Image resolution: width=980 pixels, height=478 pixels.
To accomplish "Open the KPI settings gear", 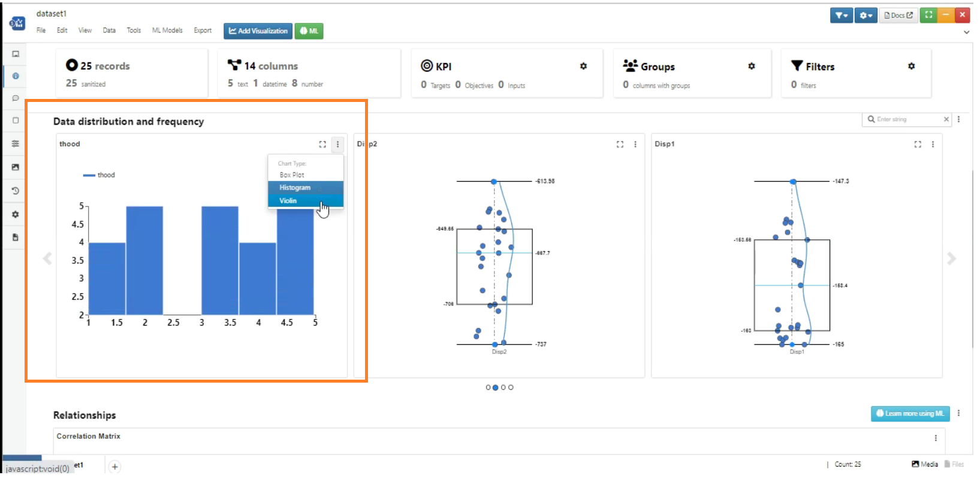I will 583,66.
